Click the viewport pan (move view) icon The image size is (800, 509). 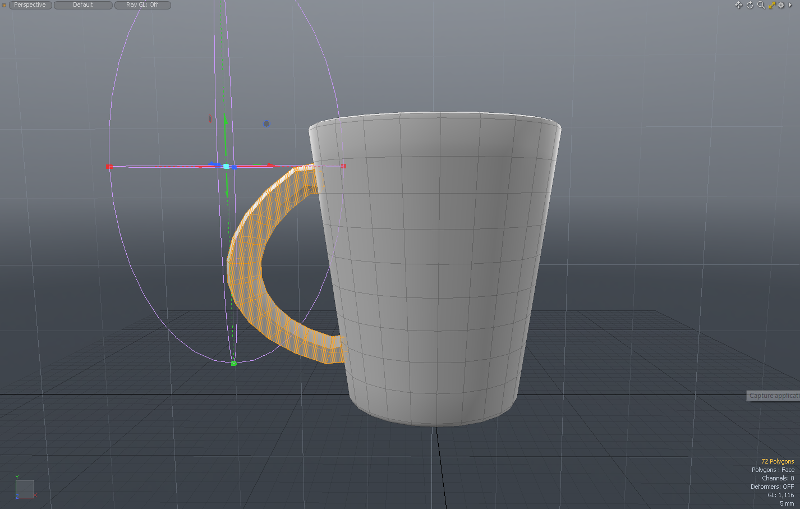click(739, 5)
